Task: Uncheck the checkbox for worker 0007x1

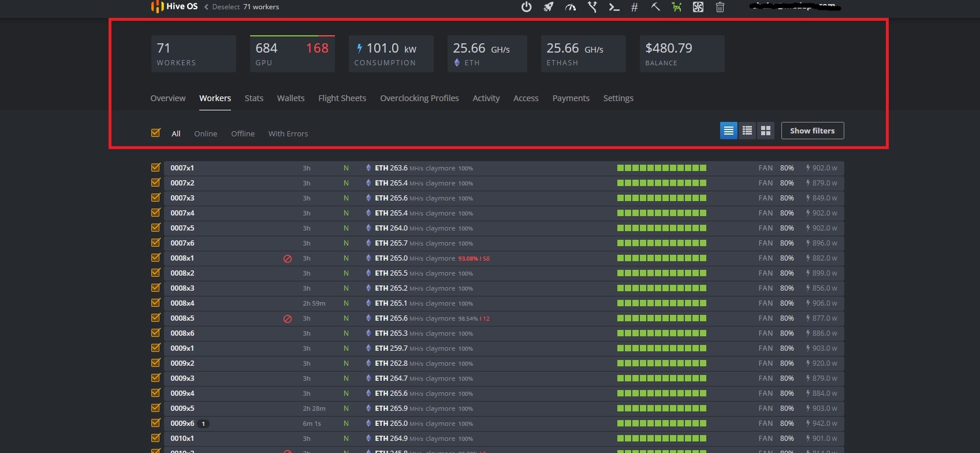Action: click(x=155, y=168)
